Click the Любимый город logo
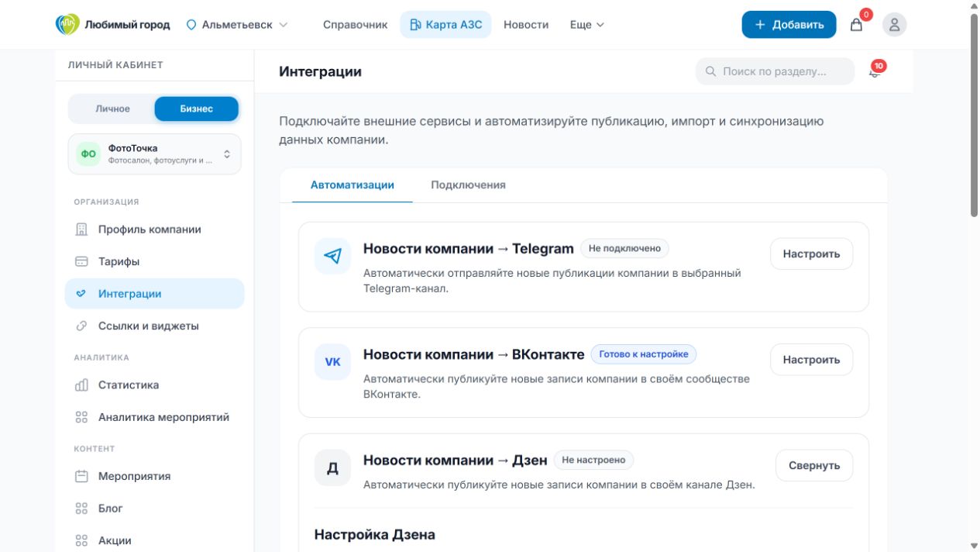The height and width of the screenshot is (552, 980). [112, 24]
